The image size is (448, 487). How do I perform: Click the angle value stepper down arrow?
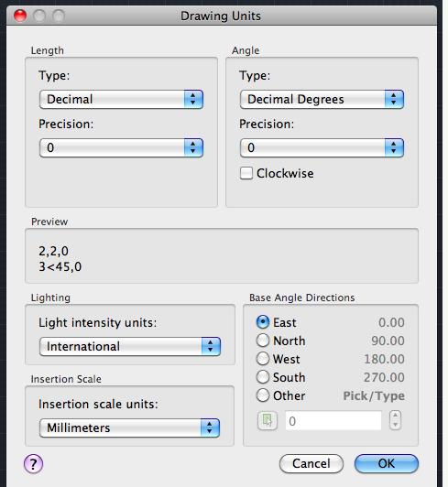(x=395, y=425)
